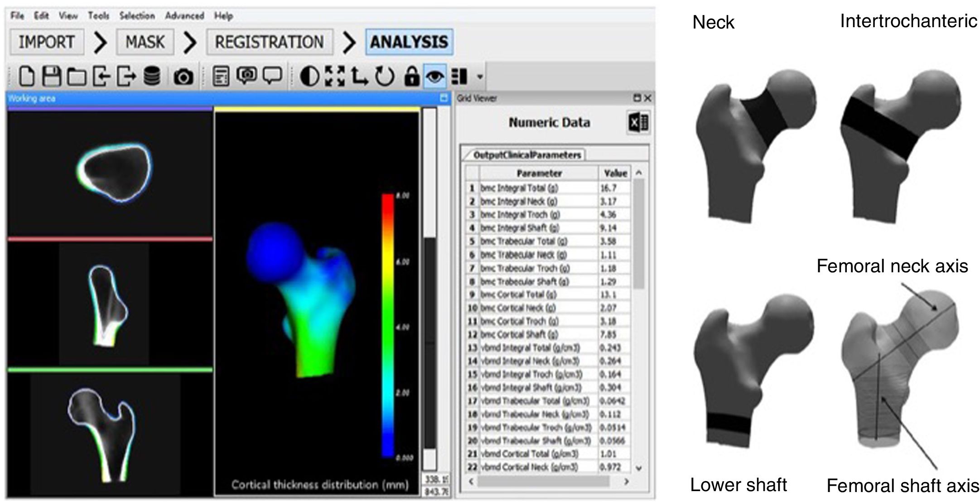This screenshot has height=502, width=980.
Task: Select the OutputClinicalParameters tab
Action: point(526,155)
